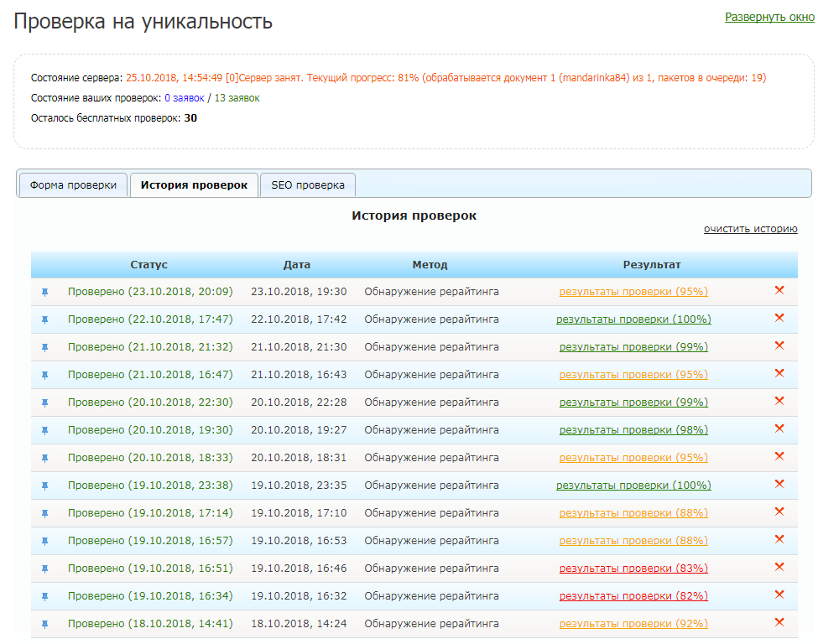
Task: Click status Проверено (18.10.2018, 14:41)
Action: 150,623
